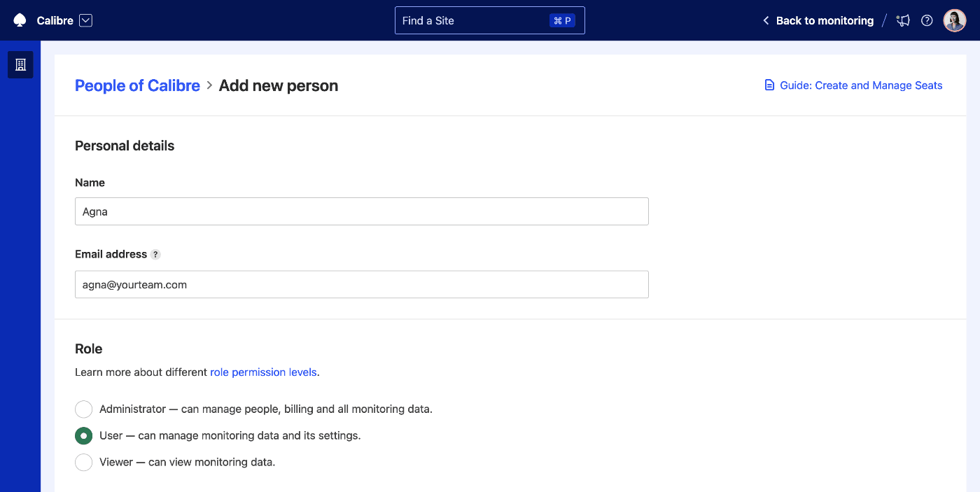
Task: Click the back arrow chevron icon
Action: pyautogui.click(x=766, y=20)
